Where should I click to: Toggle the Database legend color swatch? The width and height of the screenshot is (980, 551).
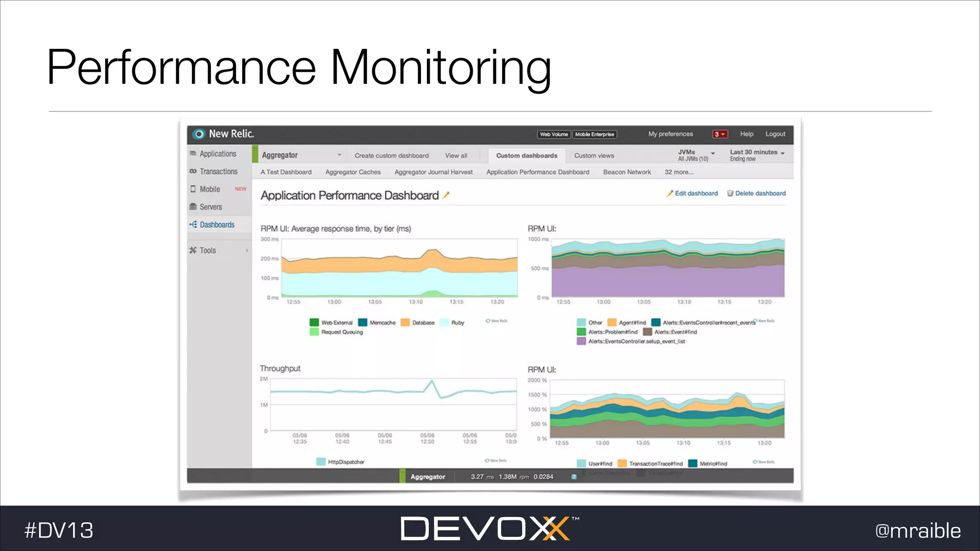click(405, 322)
